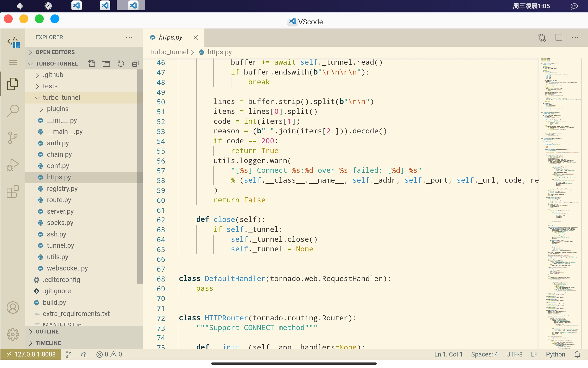Open the Search view icon
This screenshot has height=368, width=588.
click(13, 111)
